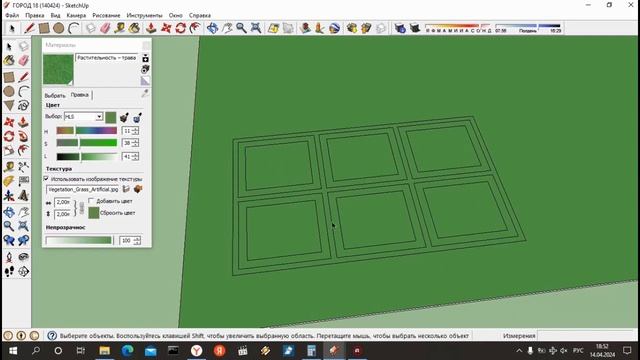Enable the 'Добавить цвет' checkbox
This screenshot has height=360, width=640.
coord(91,201)
